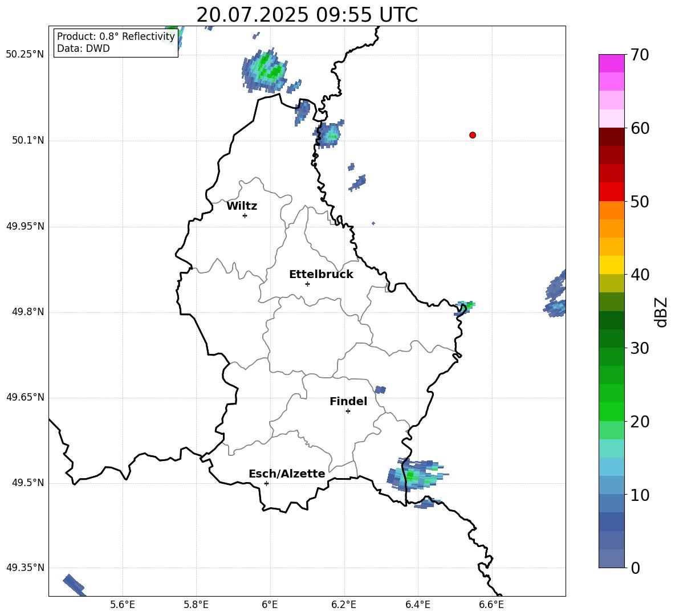Click the red dot radar location marker
Screen dimensions: 675x616
473,135
